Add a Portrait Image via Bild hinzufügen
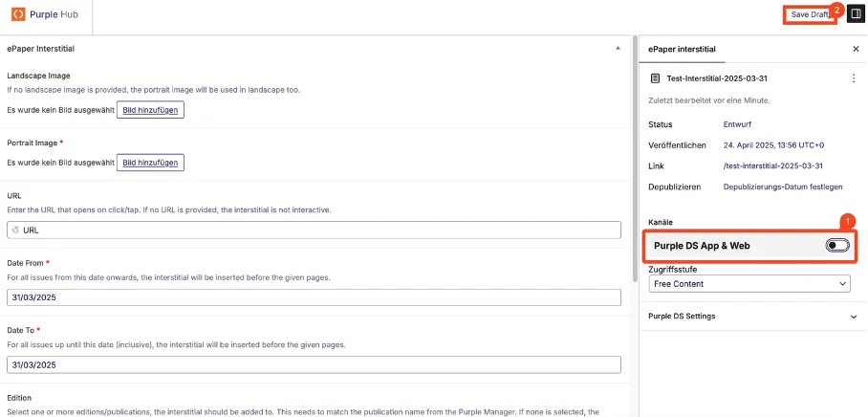Screen dimensions: 868x417 click(x=150, y=163)
